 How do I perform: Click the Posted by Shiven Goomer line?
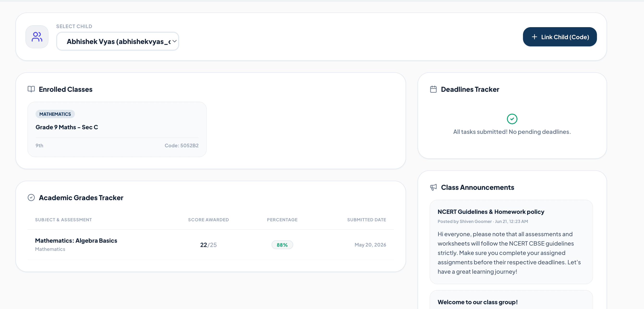coord(483,222)
